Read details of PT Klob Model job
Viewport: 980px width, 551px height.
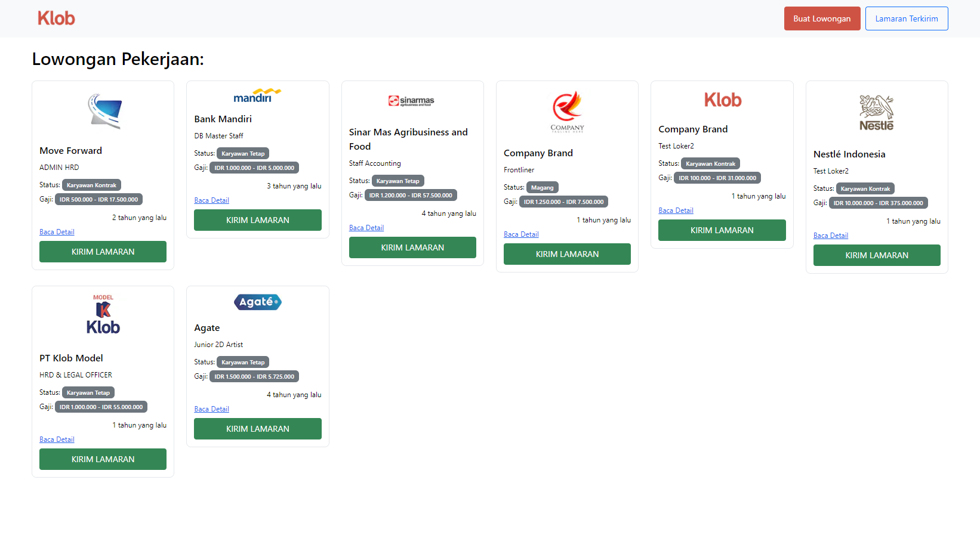[57, 439]
